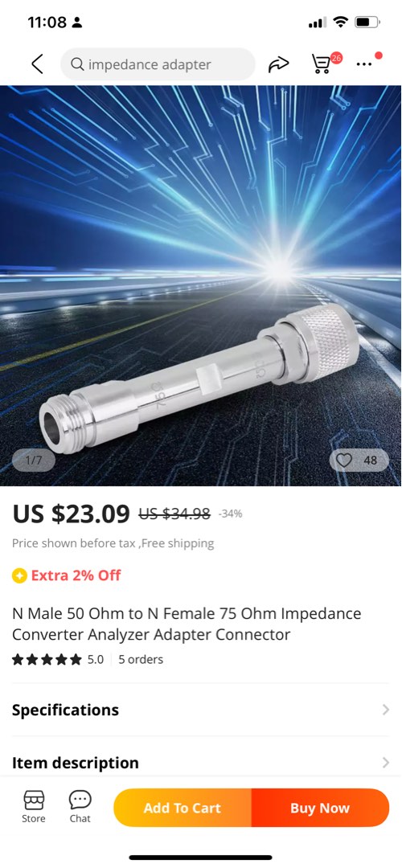Tap the impedance adapter search field
402x868 pixels.
pyautogui.click(x=158, y=64)
